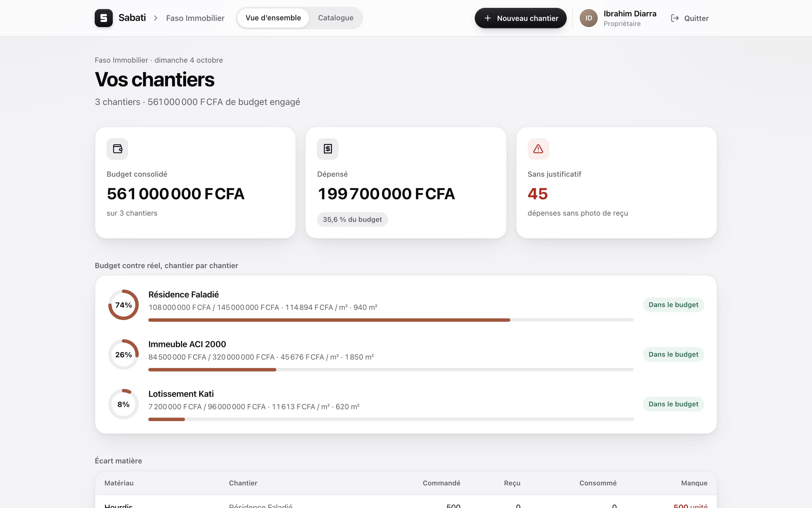Click the receipt icon on Dépensé card
812x508 pixels.
(x=328, y=149)
